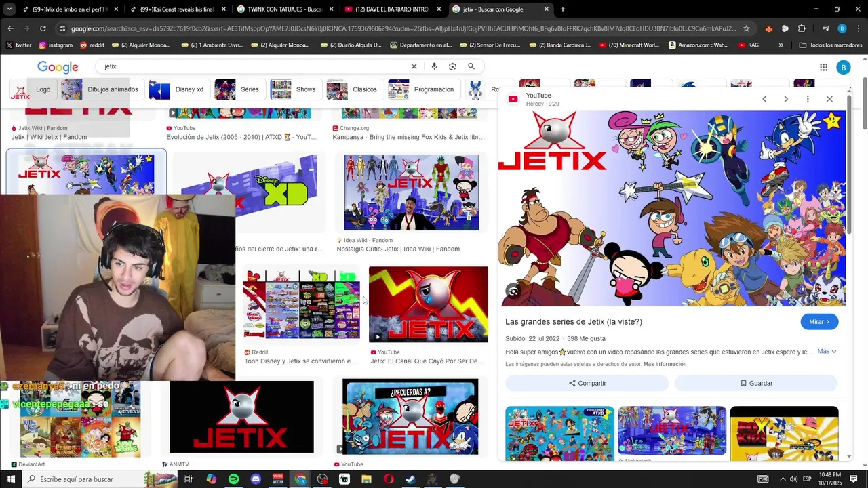Select the Clasicos filter chip
Image resolution: width=868 pixels, height=488 pixels.
(354, 89)
